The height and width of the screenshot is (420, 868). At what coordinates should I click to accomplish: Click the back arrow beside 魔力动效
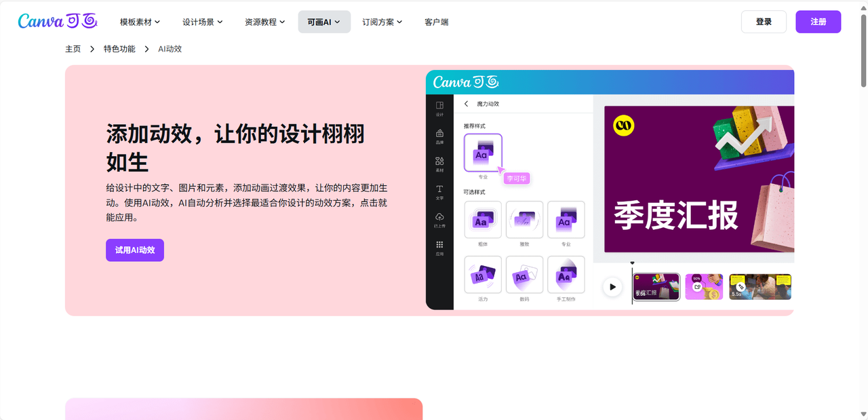pos(467,104)
